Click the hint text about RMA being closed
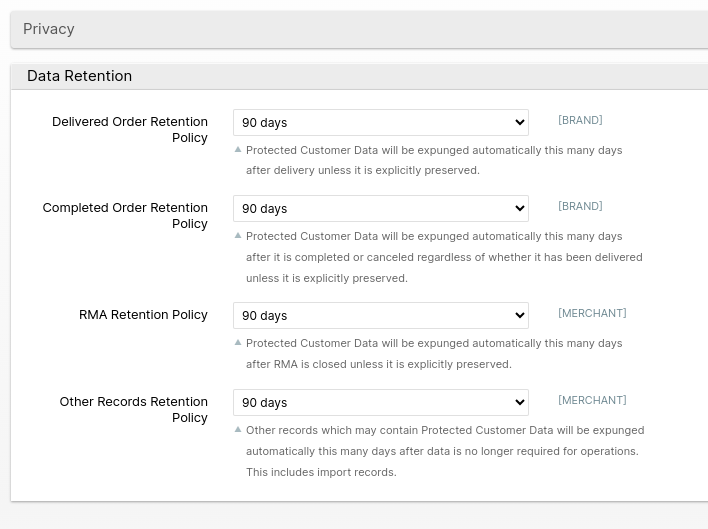Image resolution: width=708 pixels, height=529 pixels. pyautogui.click(x=378, y=364)
